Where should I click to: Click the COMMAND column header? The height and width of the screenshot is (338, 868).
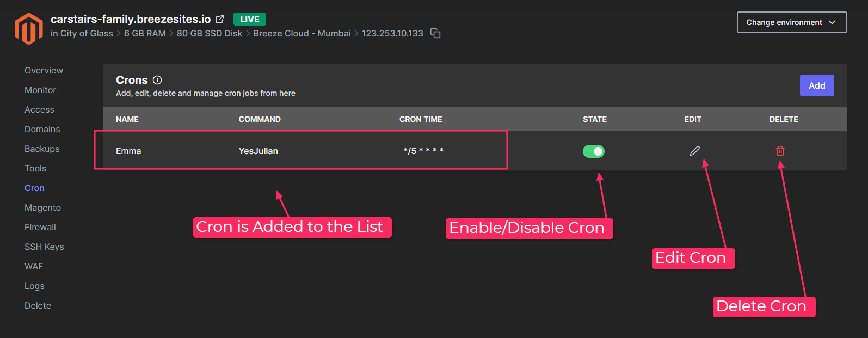tap(260, 119)
